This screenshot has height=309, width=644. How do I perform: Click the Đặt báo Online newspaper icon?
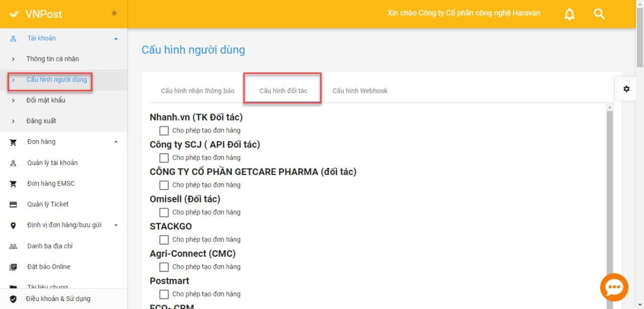[14, 267]
